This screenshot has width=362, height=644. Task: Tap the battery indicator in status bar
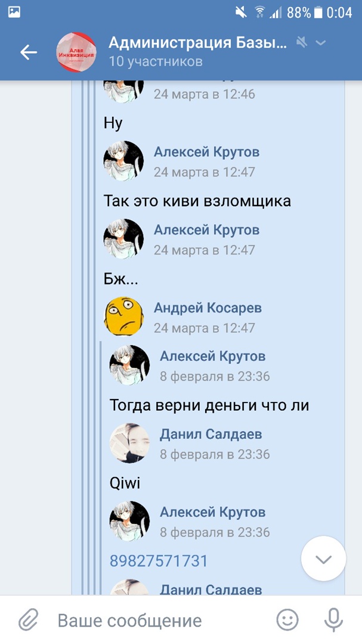[x=318, y=13]
